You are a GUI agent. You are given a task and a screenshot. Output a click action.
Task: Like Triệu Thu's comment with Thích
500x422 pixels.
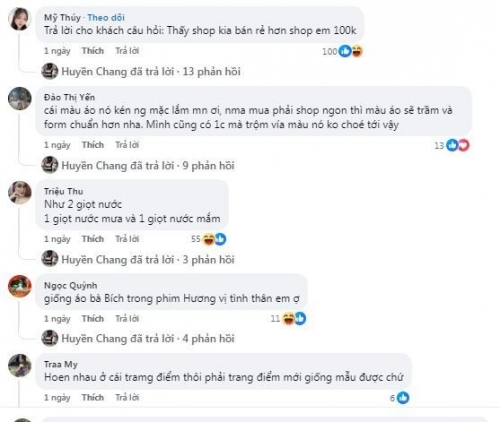click(93, 239)
